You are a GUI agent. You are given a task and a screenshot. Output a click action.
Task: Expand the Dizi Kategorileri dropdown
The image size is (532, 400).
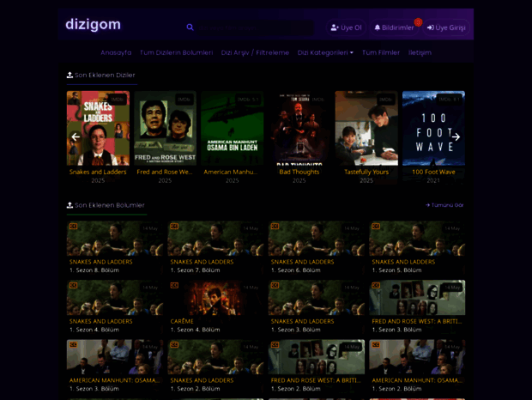(x=325, y=52)
